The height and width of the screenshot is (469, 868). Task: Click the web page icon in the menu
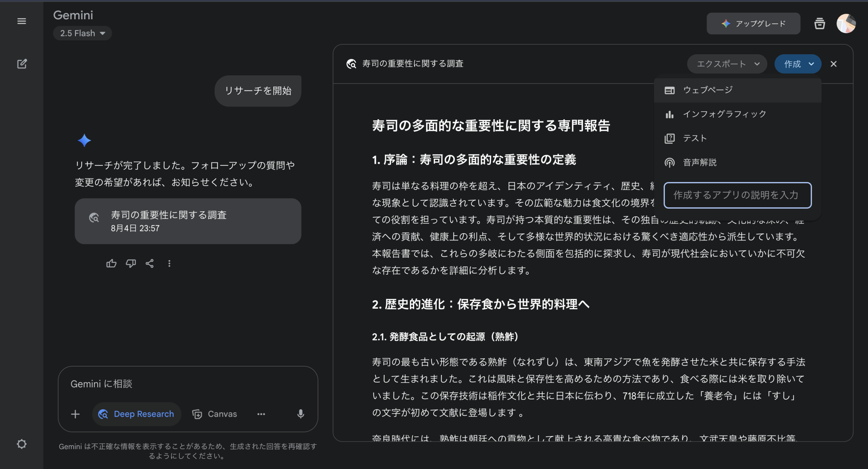point(669,90)
